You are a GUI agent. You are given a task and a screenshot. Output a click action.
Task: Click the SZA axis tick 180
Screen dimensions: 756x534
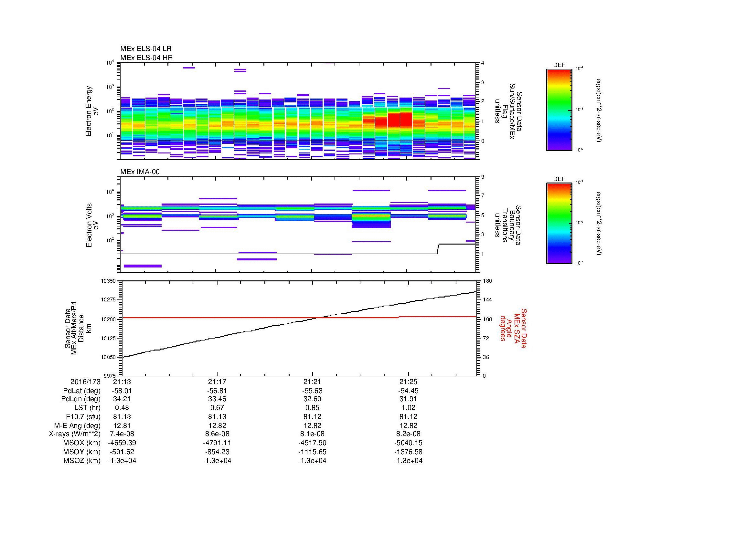click(487, 281)
